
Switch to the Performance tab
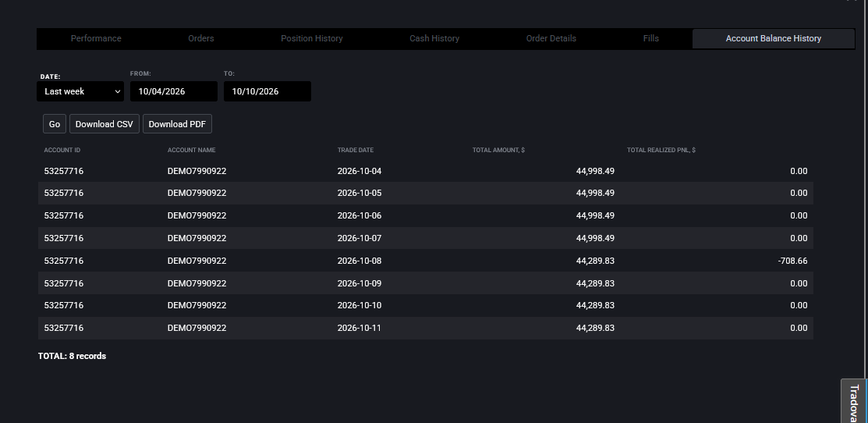click(96, 39)
